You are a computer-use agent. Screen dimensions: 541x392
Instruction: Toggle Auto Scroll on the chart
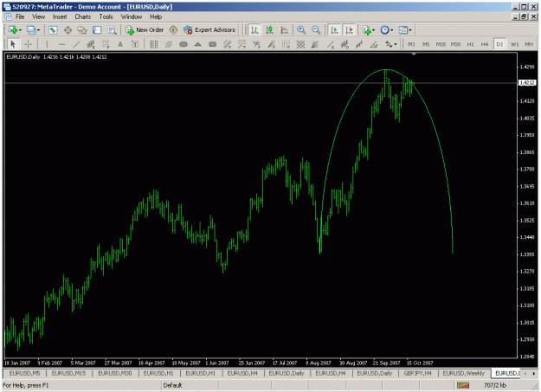pos(334,30)
